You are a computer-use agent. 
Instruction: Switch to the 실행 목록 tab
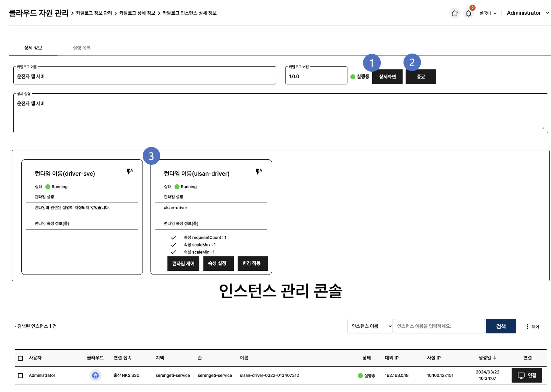tap(82, 48)
